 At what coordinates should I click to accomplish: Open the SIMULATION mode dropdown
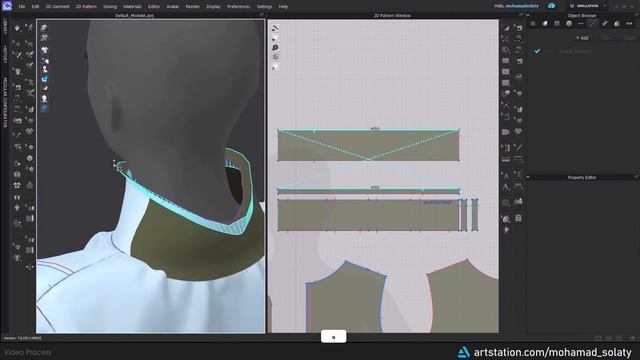point(588,6)
